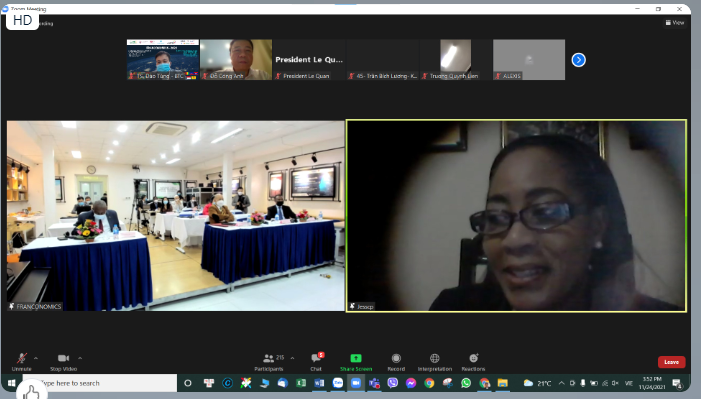Open the Reactions menu
The height and width of the screenshot is (399, 701).
tap(473, 362)
